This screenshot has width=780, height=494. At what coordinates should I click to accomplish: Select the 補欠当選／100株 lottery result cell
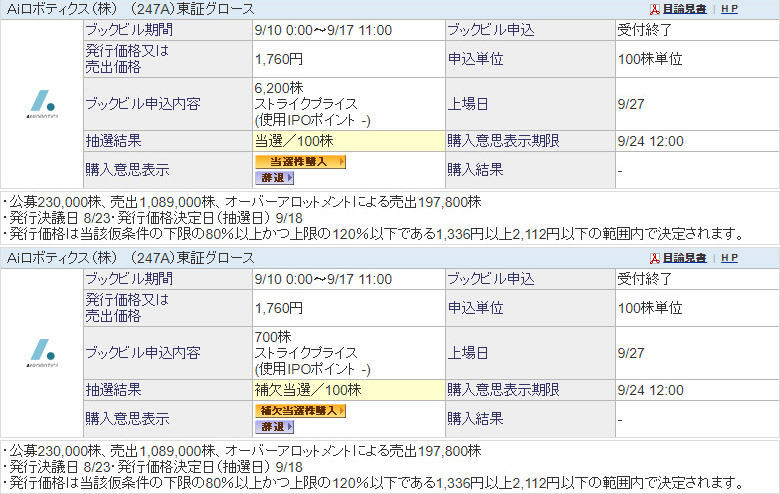click(x=349, y=390)
